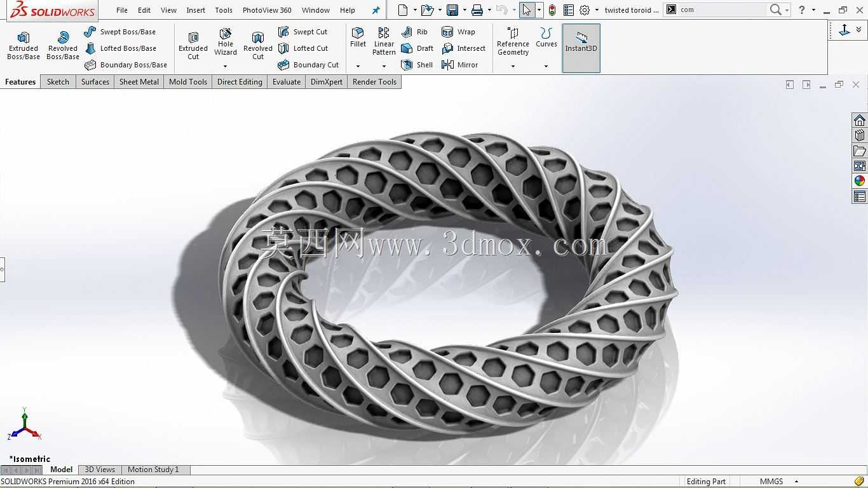This screenshot has width=868, height=488.
Task: Run the Intersect tool
Action: click(463, 48)
